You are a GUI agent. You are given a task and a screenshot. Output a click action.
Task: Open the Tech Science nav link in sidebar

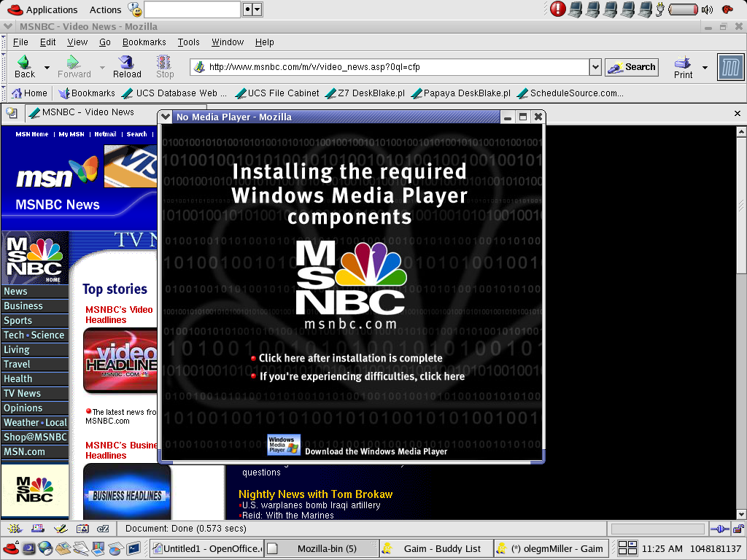tap(34, 335)
